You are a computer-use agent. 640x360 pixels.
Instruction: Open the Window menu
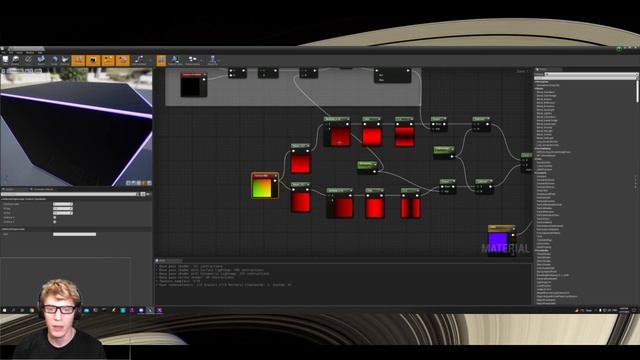coord(30,53)
